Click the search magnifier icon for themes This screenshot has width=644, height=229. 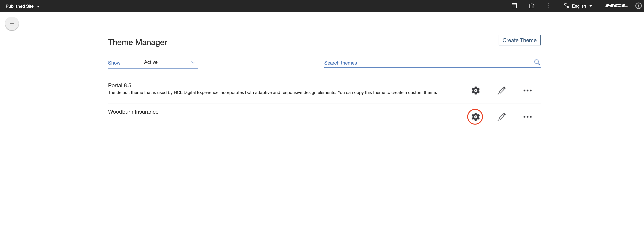tap(537, 62)
